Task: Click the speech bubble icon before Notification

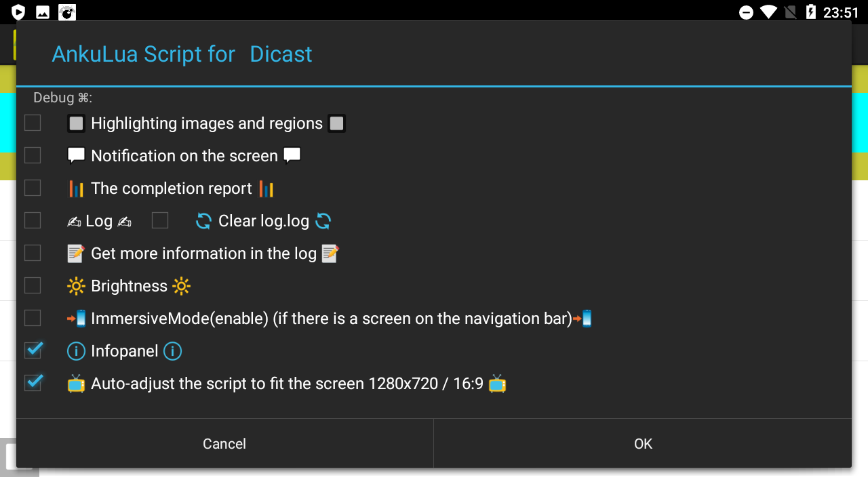Action: (x=76, y=156)
